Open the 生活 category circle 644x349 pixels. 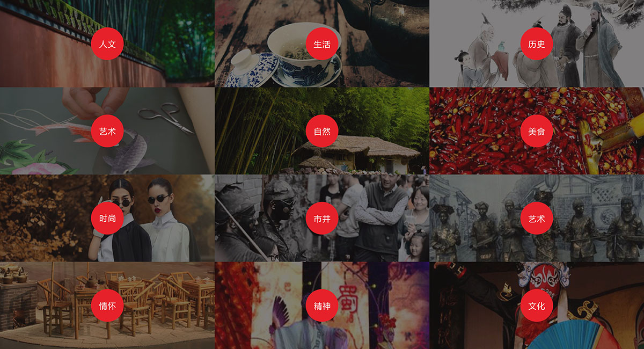coord(322,44)
